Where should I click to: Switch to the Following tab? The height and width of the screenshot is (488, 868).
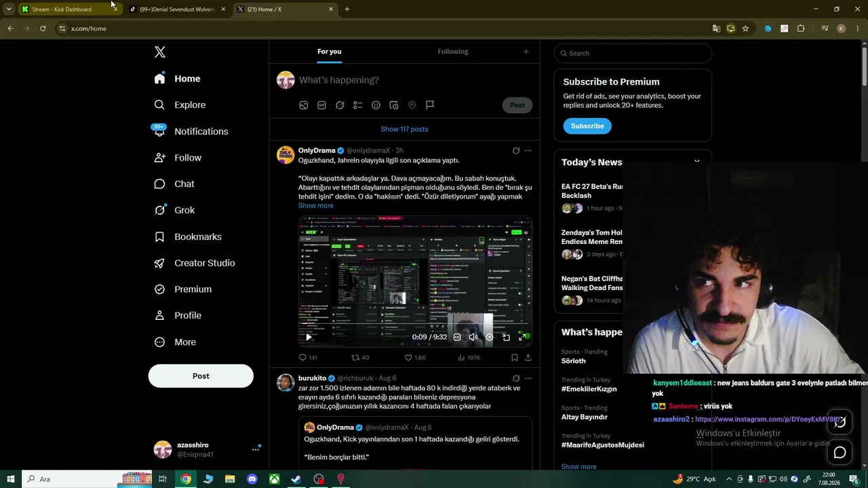(x=453, y=52)
